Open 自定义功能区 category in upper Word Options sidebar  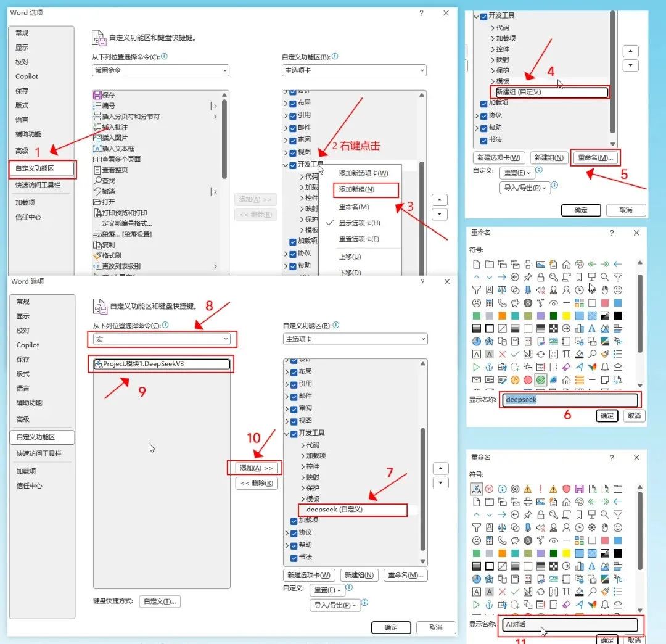click(42, 168)
